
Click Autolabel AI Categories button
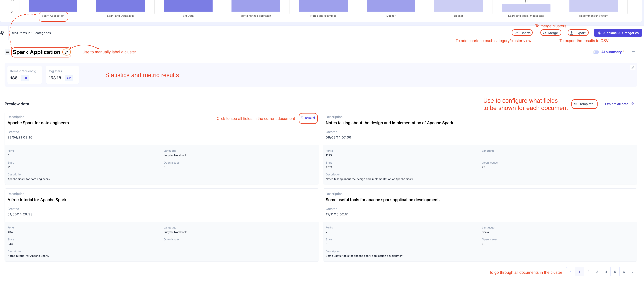pos(618,33)
